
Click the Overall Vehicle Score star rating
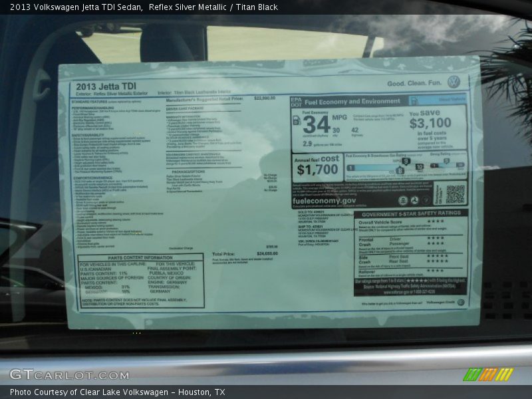(436, 221)
